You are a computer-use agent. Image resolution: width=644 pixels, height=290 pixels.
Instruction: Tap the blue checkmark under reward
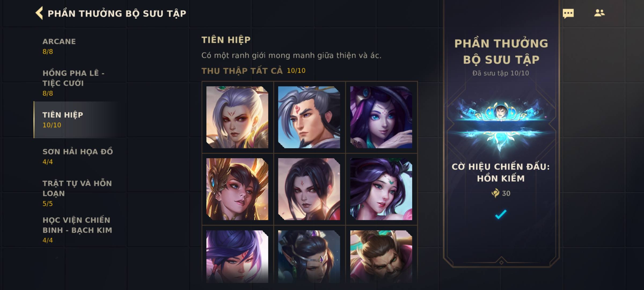coord(501,214)
